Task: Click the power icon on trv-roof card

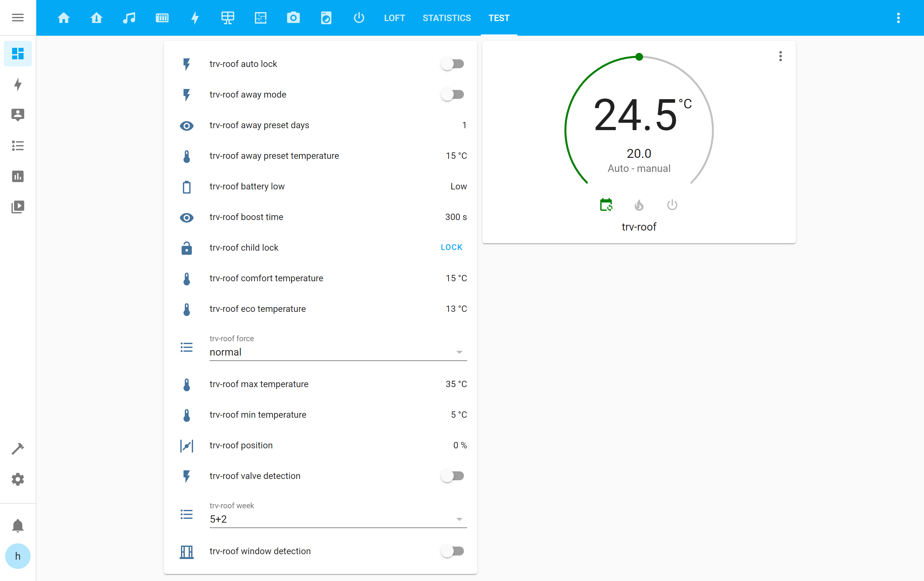Action: click(x=672, y=205)
